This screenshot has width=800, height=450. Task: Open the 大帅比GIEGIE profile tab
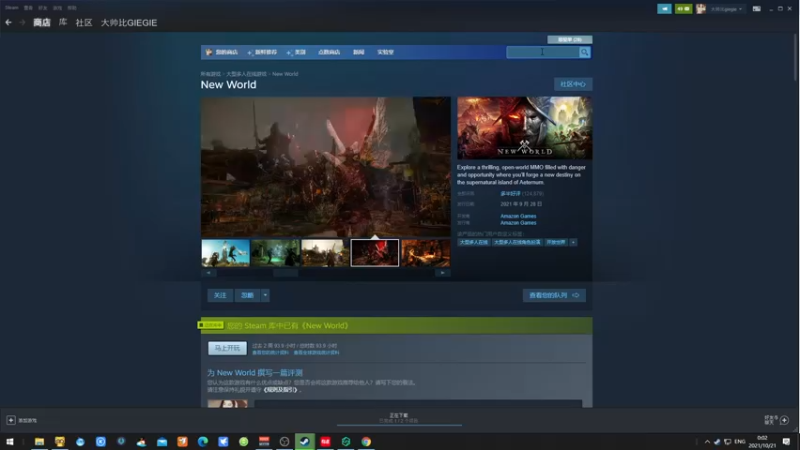[129, 22]
